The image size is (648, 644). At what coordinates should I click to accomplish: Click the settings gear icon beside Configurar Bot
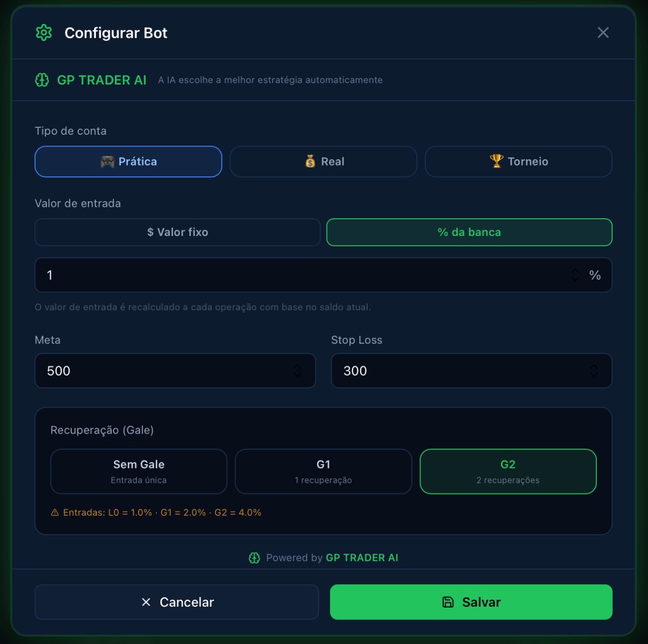click(44, 32)
